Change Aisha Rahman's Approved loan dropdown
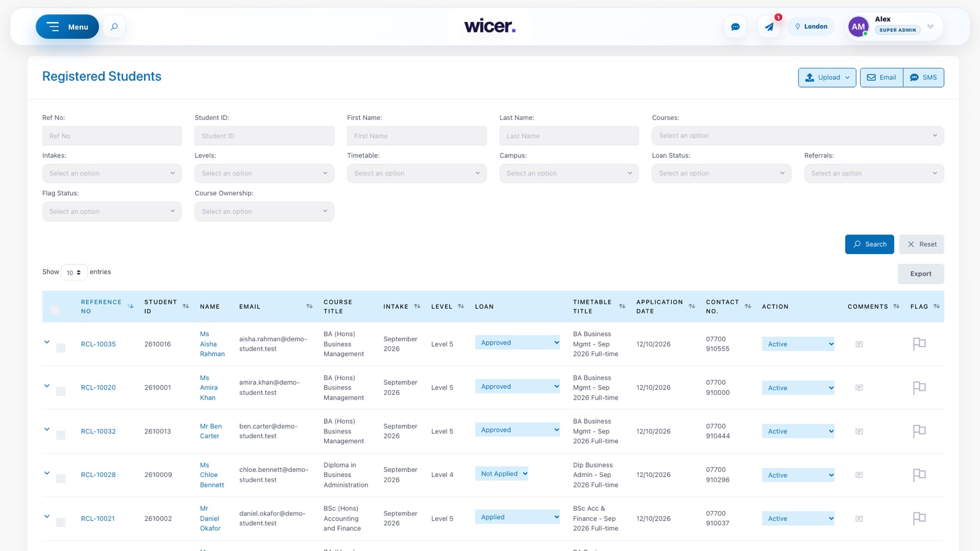980x551 pixels. tap(518, 343)
